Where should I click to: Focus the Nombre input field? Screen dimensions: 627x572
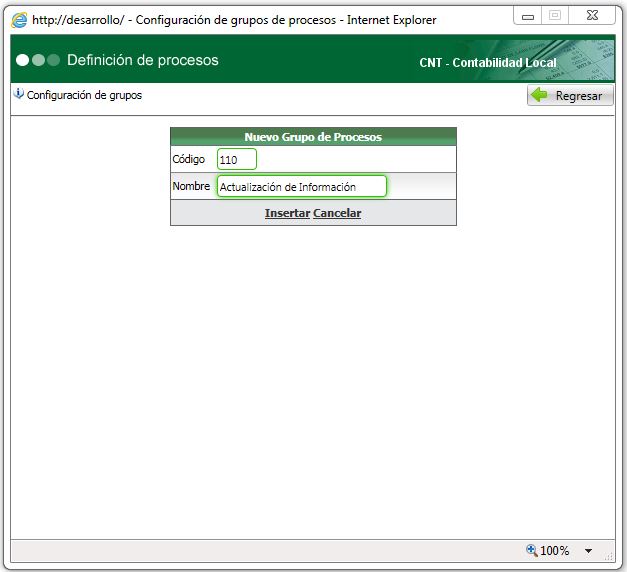(302, 186)
